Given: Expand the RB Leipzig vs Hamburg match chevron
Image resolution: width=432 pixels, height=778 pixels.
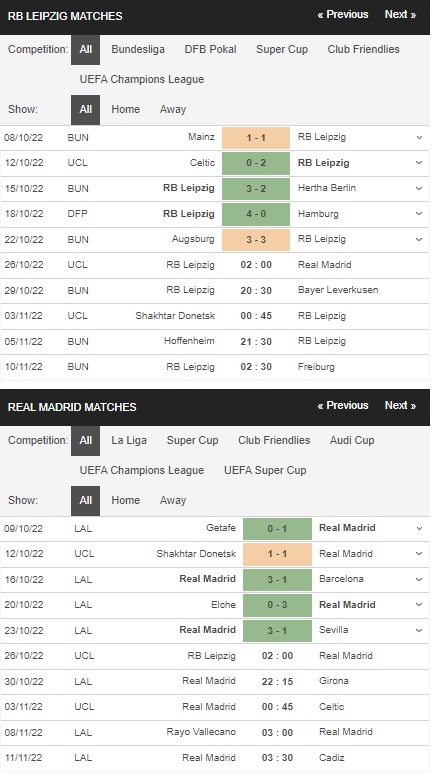Looking at the screenshot, I should coord(419,214).
